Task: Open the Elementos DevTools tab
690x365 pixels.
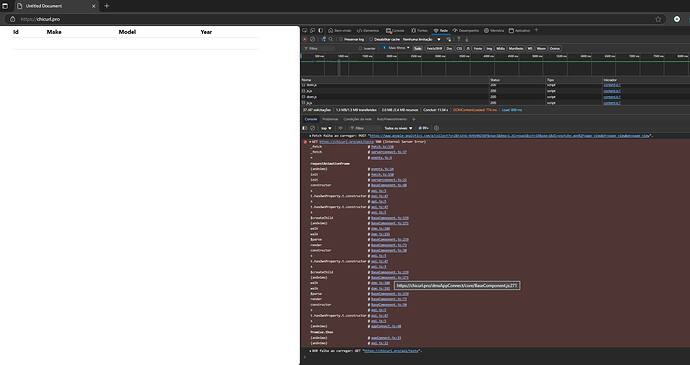Action: click(x=368, y=30)
